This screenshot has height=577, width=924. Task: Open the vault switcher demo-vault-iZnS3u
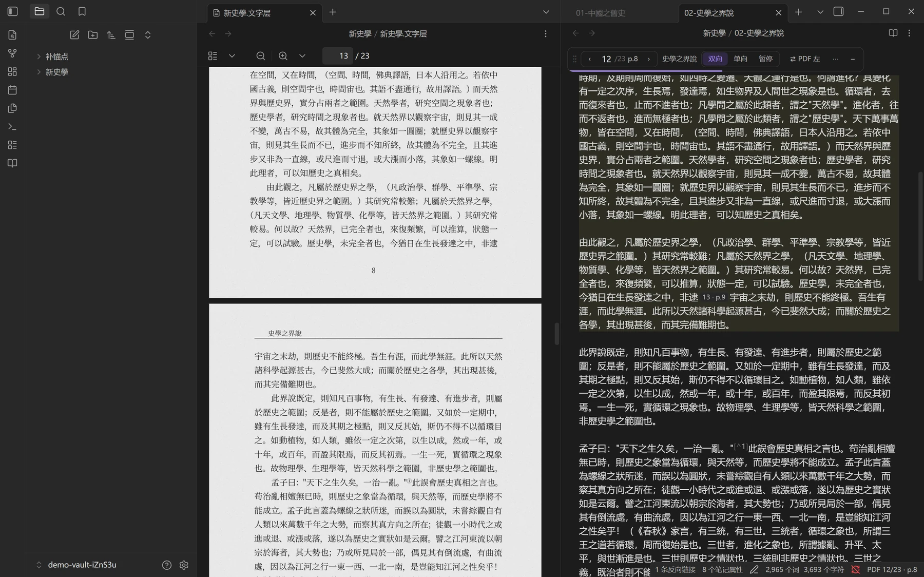(76, 565)
